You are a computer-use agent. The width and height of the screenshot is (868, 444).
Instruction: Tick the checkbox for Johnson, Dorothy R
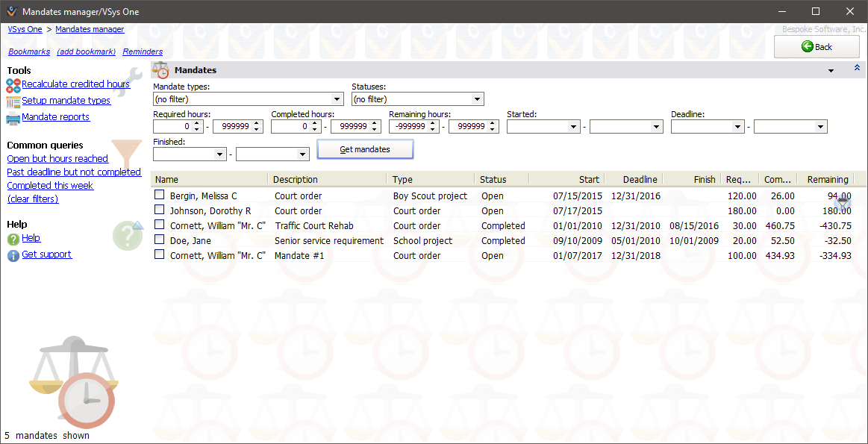point(159,210)
